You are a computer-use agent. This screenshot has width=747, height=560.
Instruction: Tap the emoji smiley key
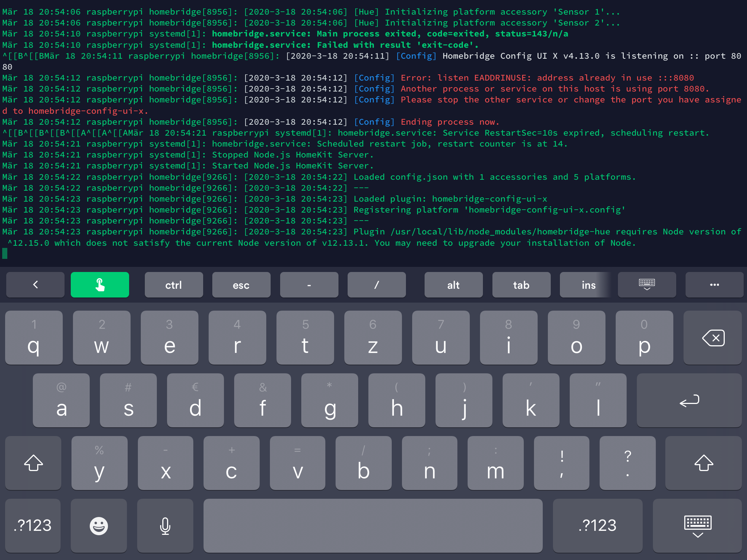pyautogui.click(x=98, y=525)
